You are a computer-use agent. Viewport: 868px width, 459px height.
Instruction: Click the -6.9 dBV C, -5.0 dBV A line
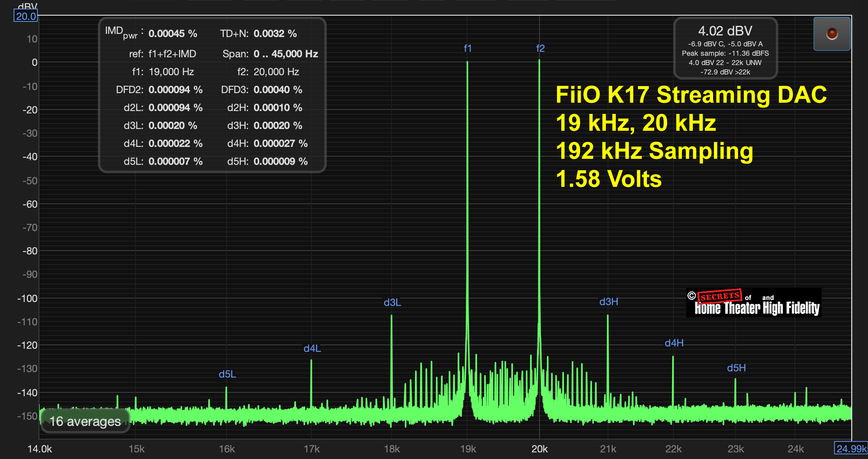725,44
